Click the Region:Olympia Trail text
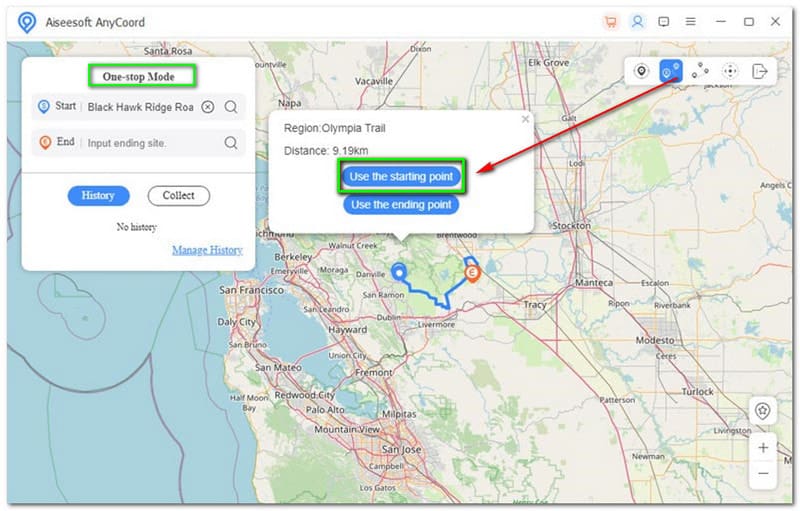This screenshot has height=511, width=800. point(334,129)
